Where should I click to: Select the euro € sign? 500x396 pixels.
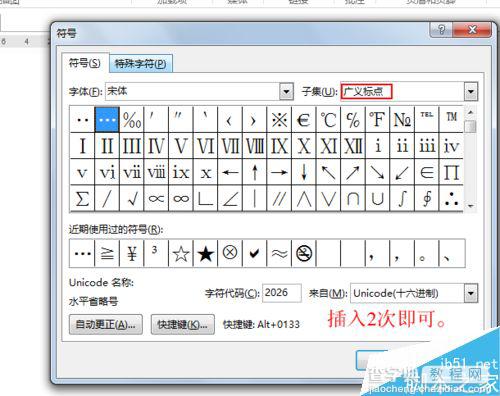304,119
